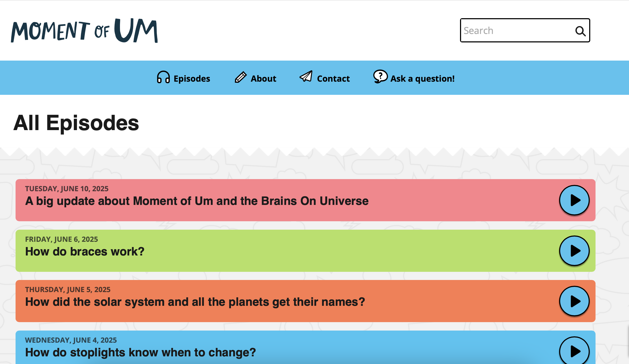This screenshot has width=629, height=364.
Task: Play the stoplights episode
Action: click(x=574, y=351)
